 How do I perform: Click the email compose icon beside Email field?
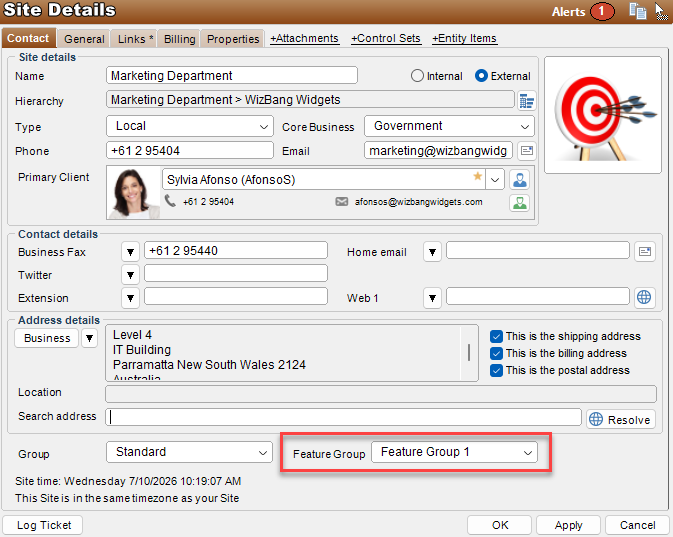click(526, 151)
